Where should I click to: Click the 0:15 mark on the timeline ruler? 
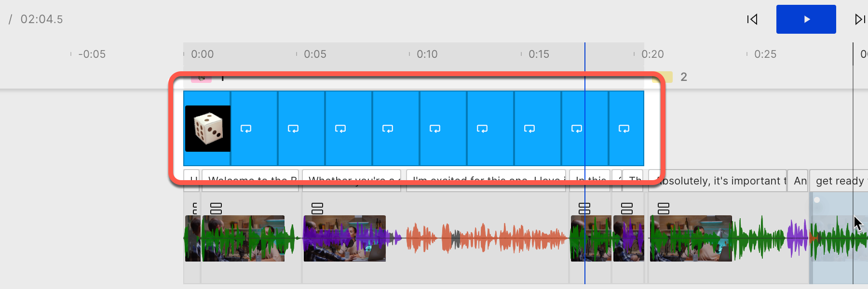(x=539, y=54)
